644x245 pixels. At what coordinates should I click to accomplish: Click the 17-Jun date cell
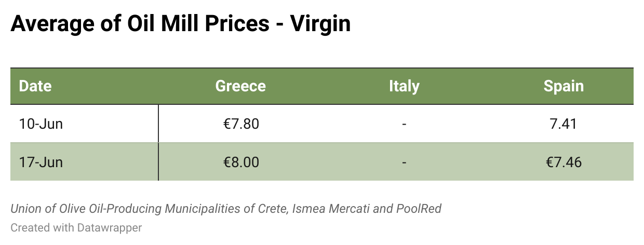tap(41, 162)
